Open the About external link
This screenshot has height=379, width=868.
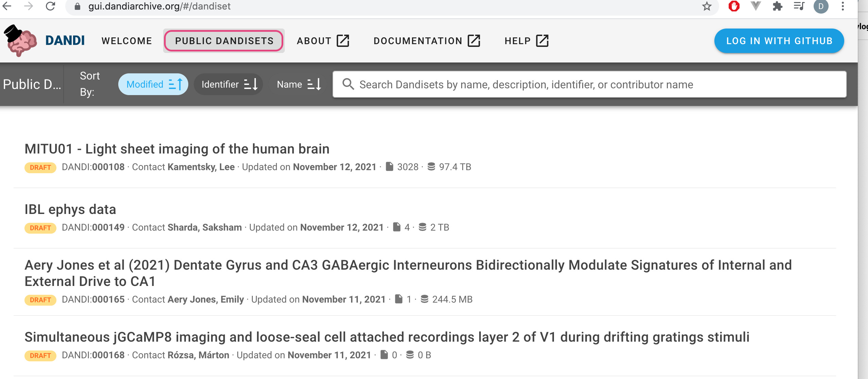(323, 41)
